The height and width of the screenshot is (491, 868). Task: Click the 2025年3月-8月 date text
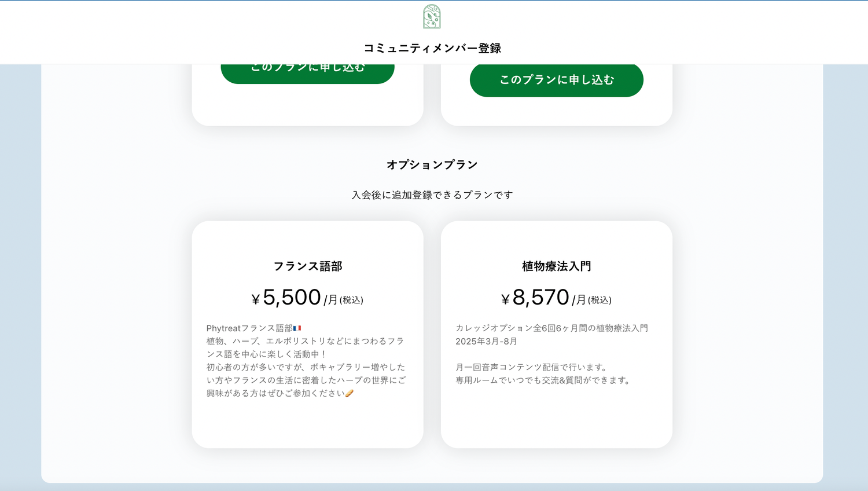click(486, 342)
